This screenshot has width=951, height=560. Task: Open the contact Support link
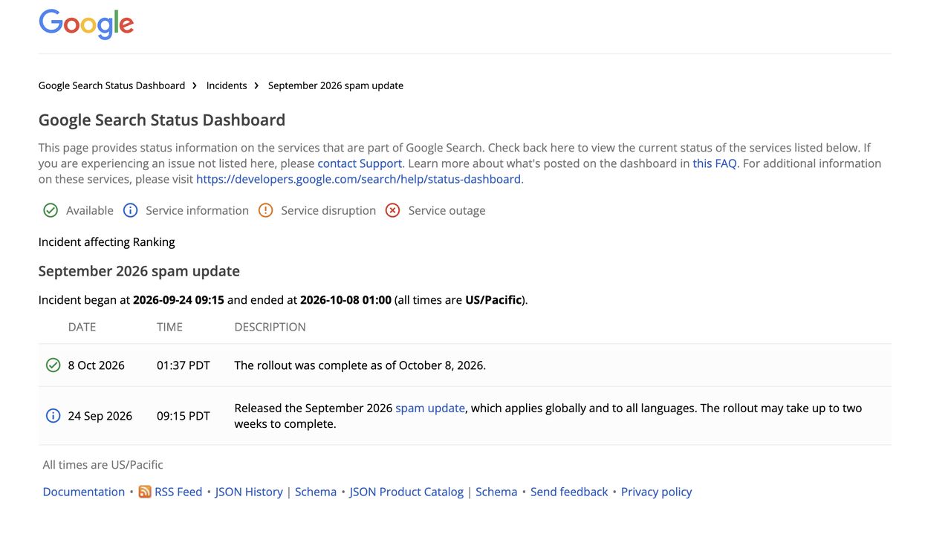360,163
